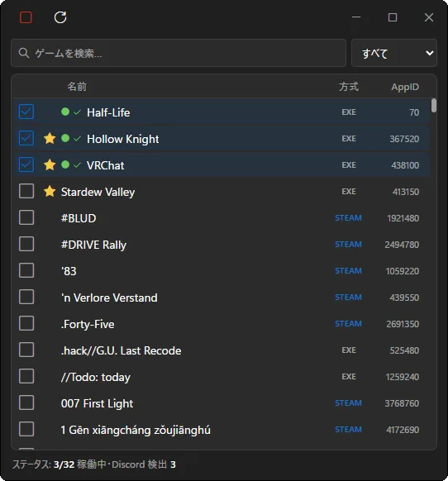Screen dimensions: 448x481
Task: Check the 1 Gēn xiāngcháng zǒujiānghú checkbox
Action: coord(26,429)
